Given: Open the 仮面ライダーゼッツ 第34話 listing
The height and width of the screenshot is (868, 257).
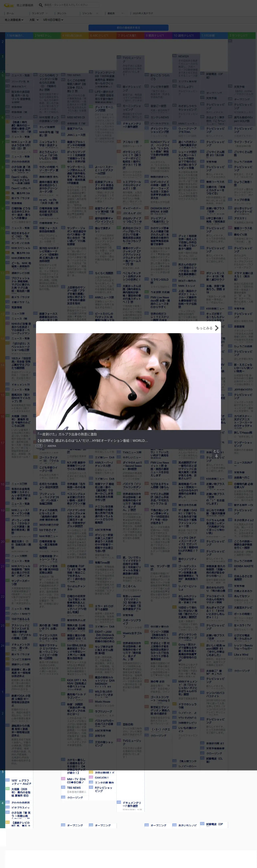Looking at the screenshot, I should (x=104, y=210).
